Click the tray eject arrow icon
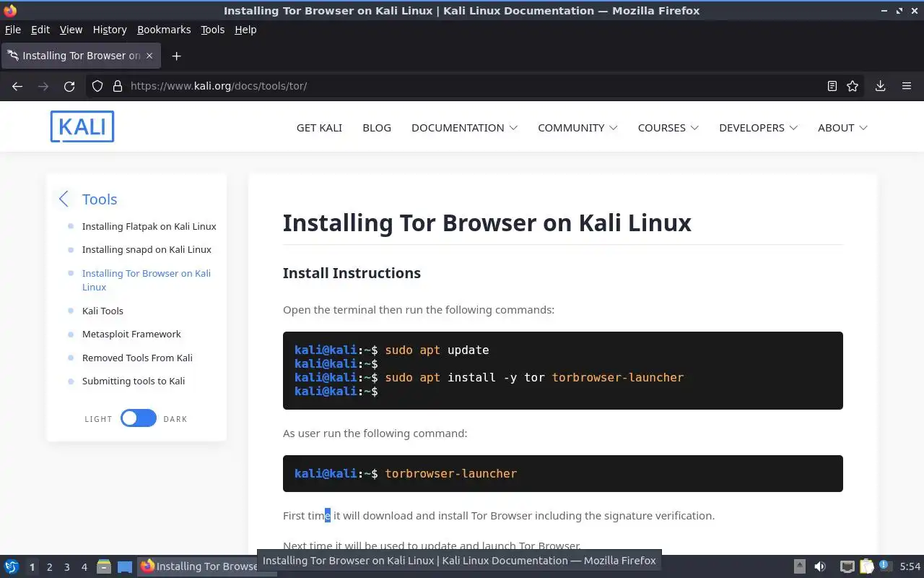Screen dimensions: 924x578 (x=800, y=566)
